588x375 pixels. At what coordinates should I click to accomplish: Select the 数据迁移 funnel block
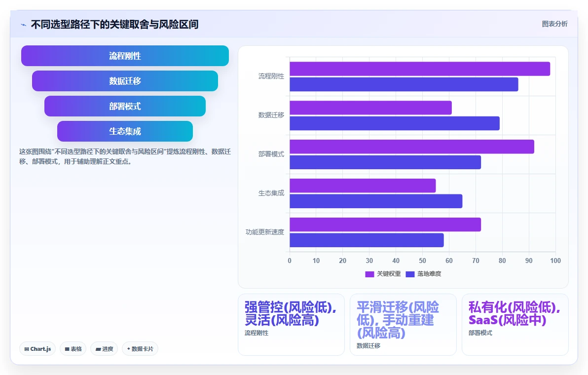125,81
